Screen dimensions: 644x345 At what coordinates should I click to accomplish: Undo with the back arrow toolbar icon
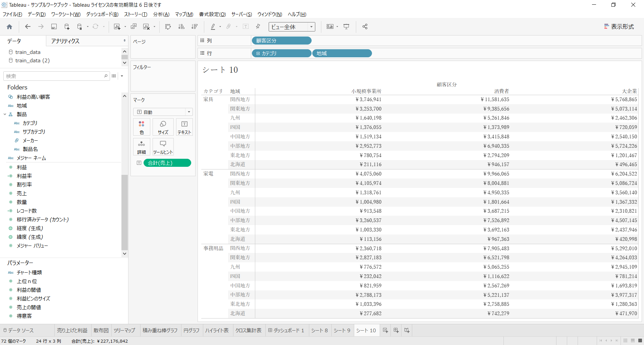28,27
